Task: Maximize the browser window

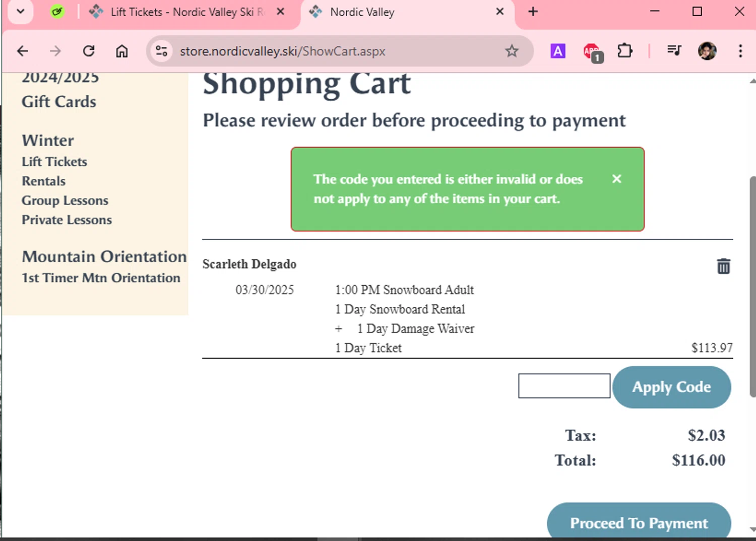Action: (697, 11)
